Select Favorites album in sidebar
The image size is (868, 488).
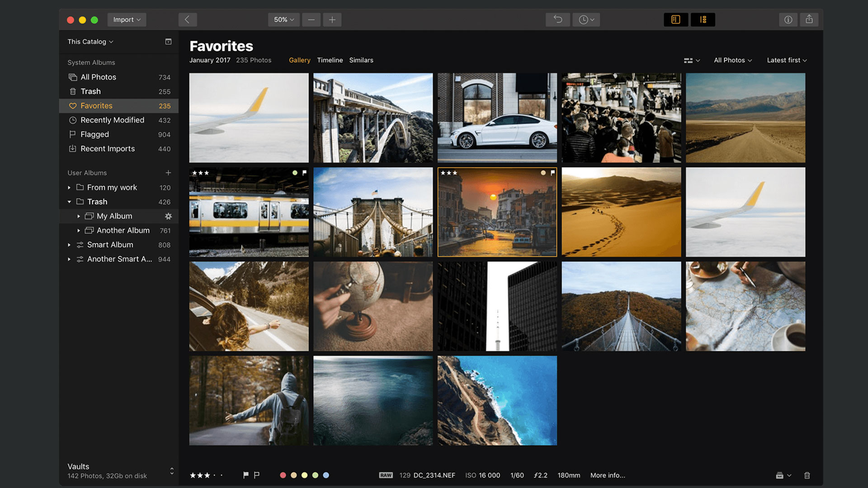pyautogui.click(x=119, y=106)
